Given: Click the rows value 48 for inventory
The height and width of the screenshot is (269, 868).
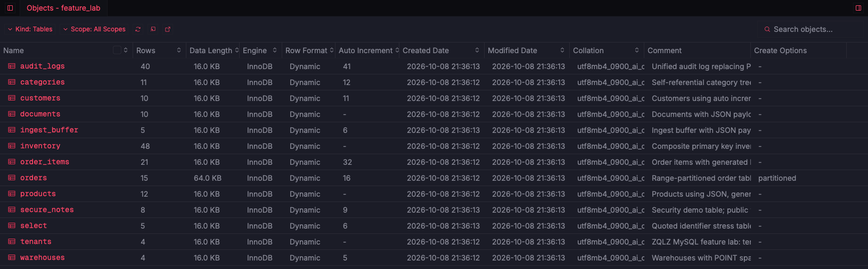Looking at the screenshot, I should click(x=145, y=146).
